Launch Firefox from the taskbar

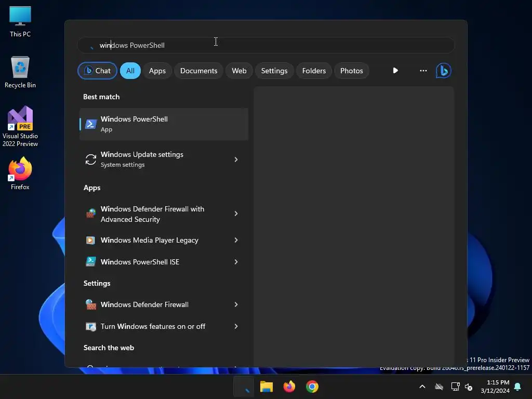289,387
